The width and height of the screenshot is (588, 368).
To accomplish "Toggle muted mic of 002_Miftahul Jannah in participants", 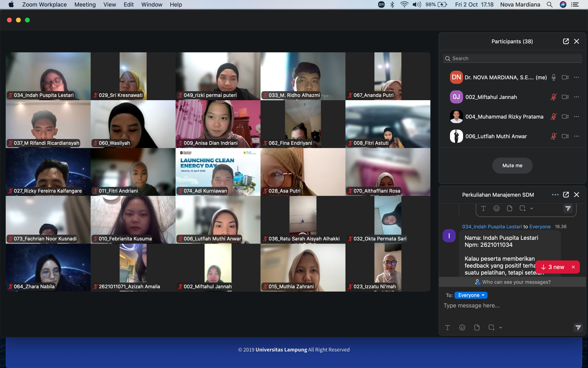I will 553,97.
